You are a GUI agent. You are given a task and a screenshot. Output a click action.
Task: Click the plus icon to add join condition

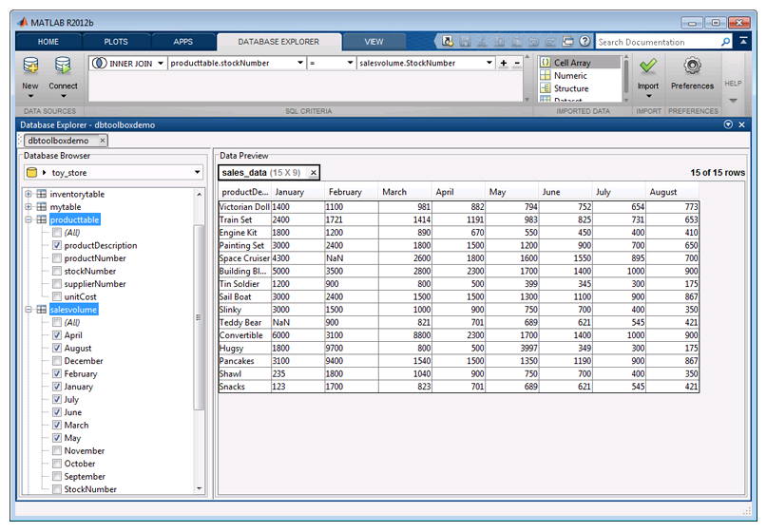[x=504, y=64]
